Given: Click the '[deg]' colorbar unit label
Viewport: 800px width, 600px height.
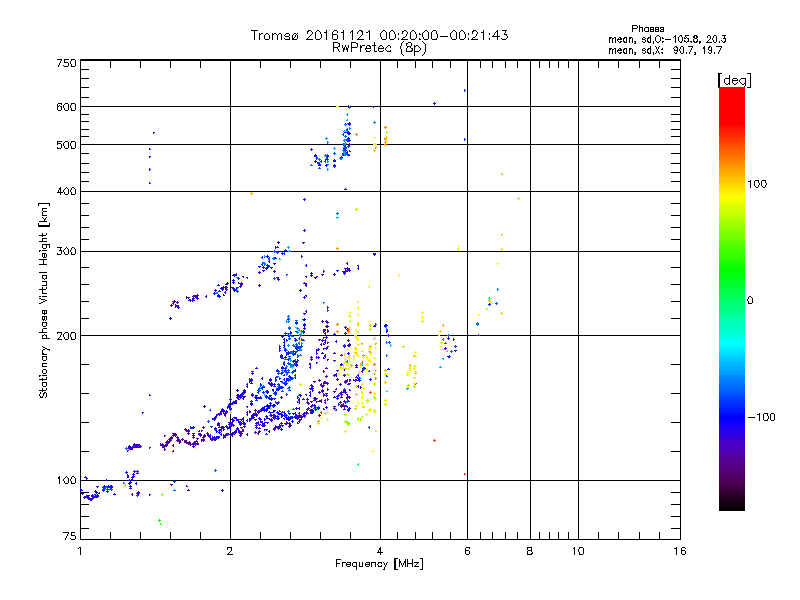Looking at the screenshot, I should tap(734, 81).
